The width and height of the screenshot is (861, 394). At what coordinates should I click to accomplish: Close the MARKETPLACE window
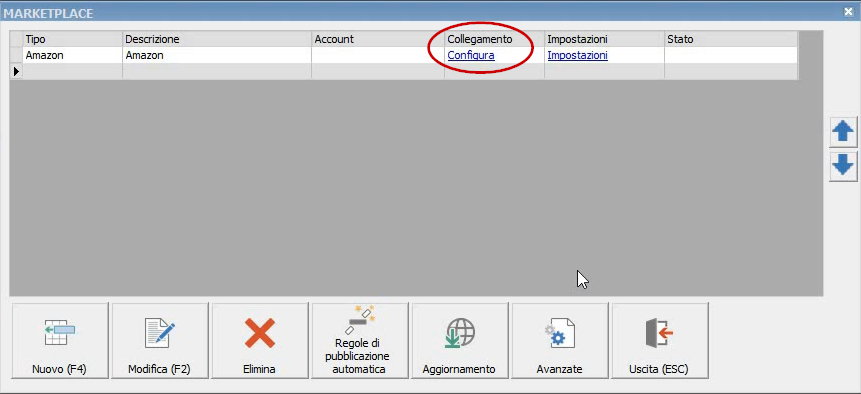click(849, 11)
